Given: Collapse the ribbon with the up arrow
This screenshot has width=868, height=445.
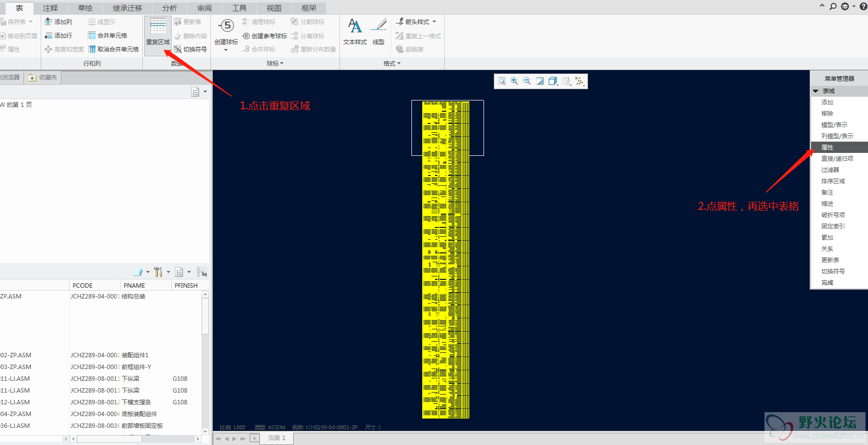Looking at the screenshot, I should [x=822, y=6].
